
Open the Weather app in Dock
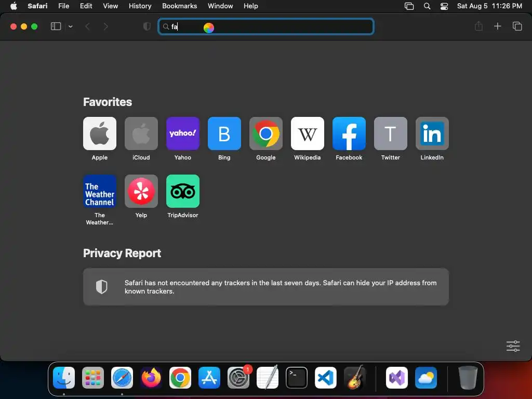426,377
